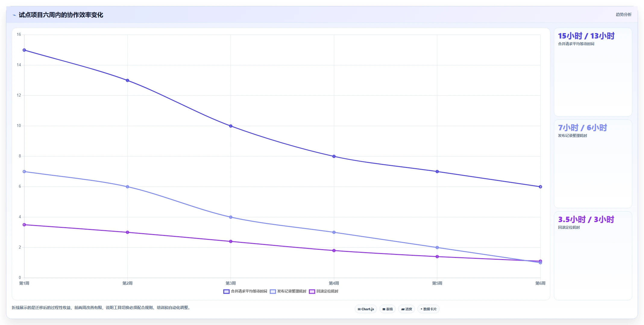Image resolution: width=644 pixels, height=325 pixels.
Task: Click the 第5周 point at 7 hours
Action: pos(437,172)
